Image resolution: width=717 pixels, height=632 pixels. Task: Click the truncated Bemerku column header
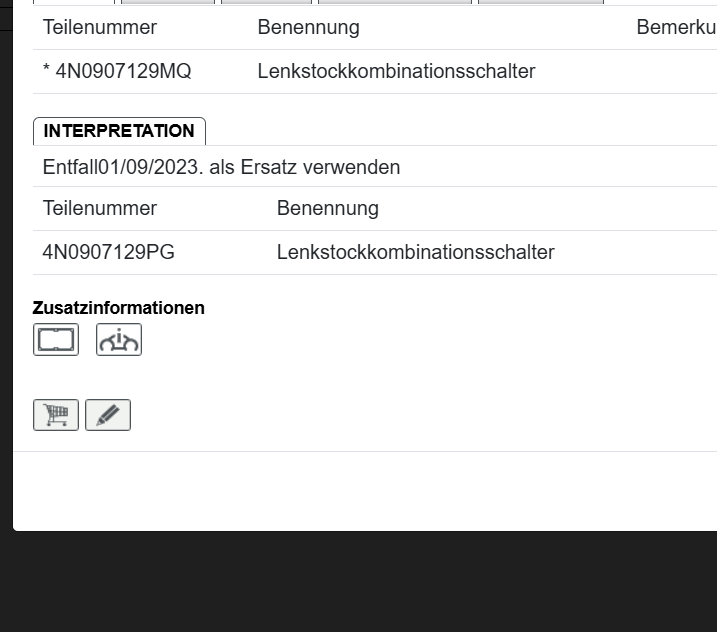click(676, 27)
